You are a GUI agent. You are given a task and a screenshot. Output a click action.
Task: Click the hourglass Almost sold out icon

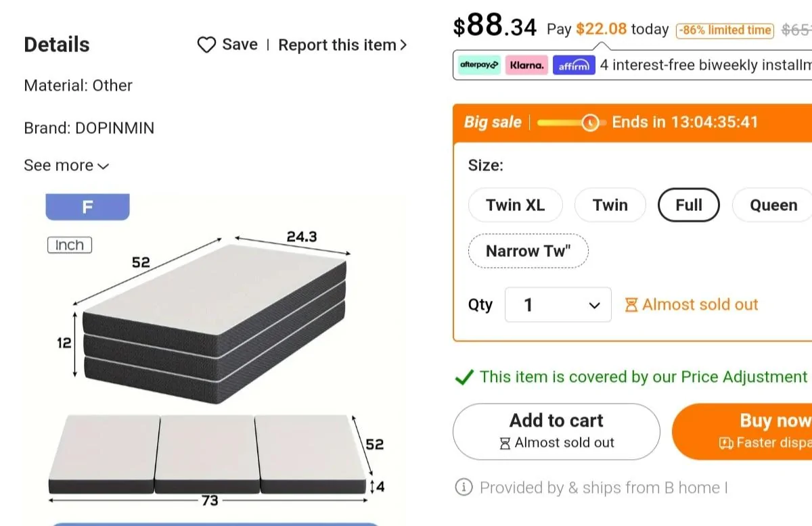point(631,305)
